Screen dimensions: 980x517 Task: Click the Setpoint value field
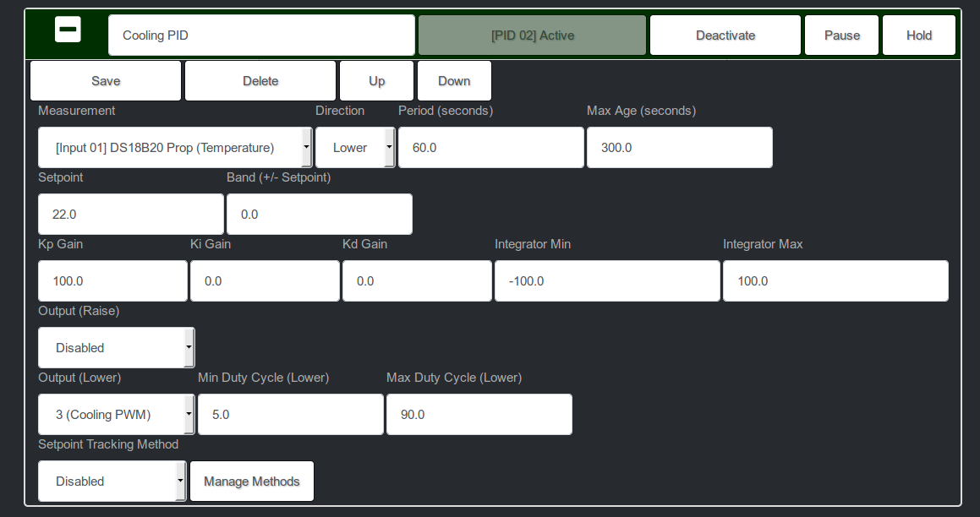(130, 214)
